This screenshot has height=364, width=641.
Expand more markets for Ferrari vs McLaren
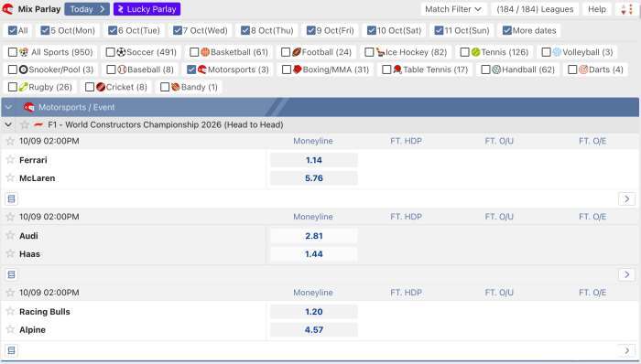[626, 198]
